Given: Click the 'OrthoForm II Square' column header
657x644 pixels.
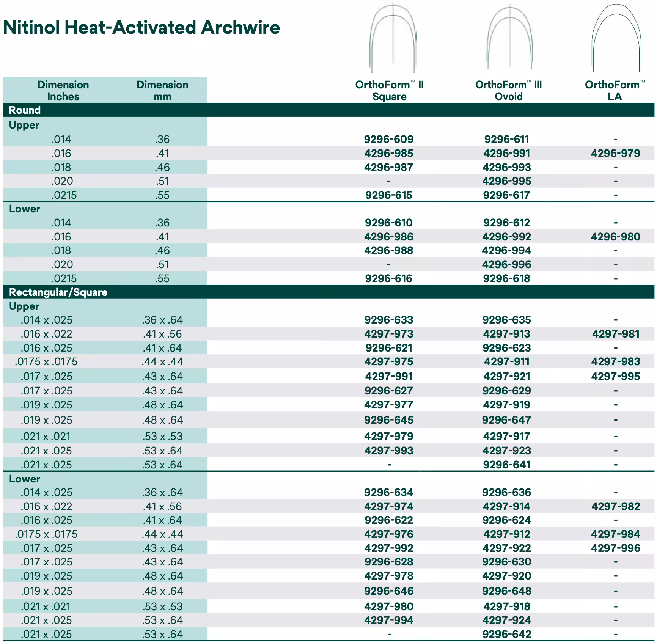Looking at the screenshot, I should 389,90.
